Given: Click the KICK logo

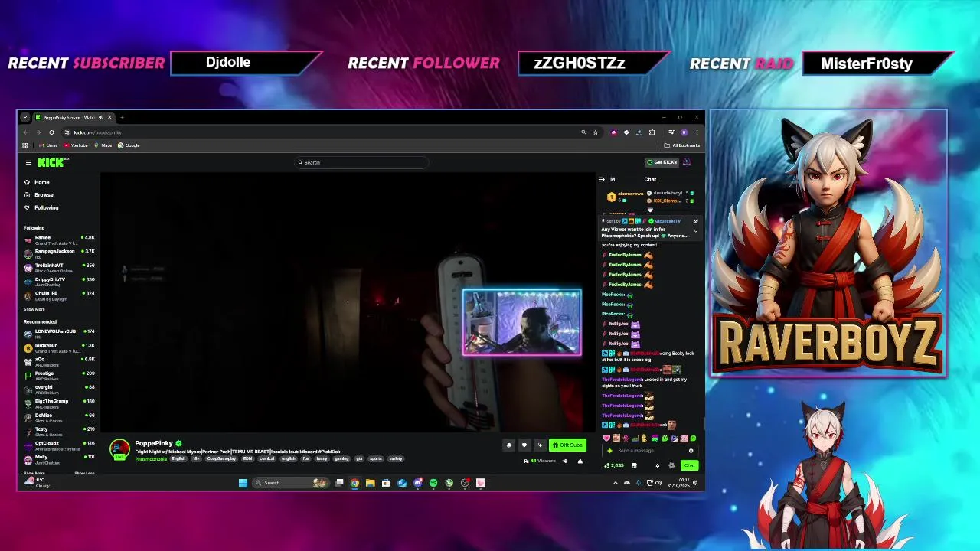Looking at the screenshot, I should tap(53, 162).
